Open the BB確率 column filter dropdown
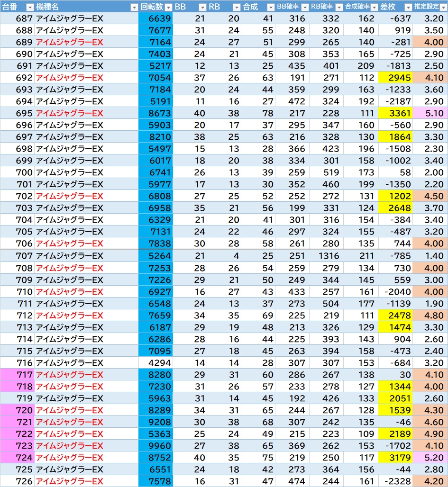The width and height of the screenshot is (448, 487). (305, 7)
